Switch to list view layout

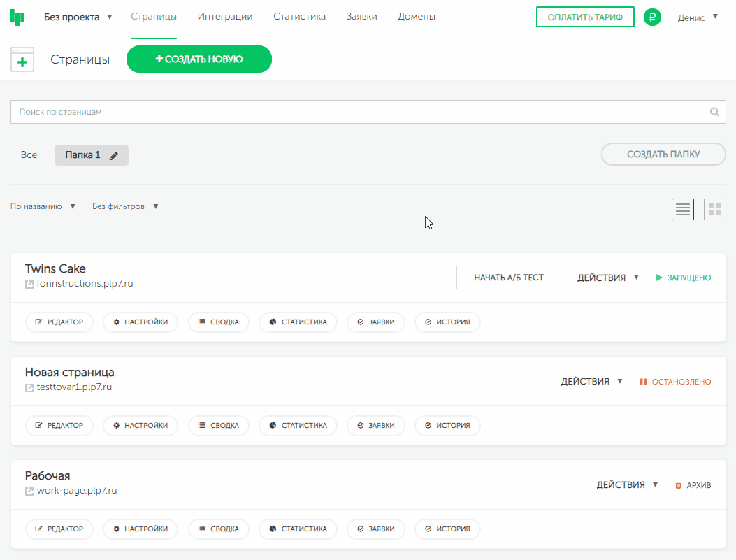[x=683, y=209]
